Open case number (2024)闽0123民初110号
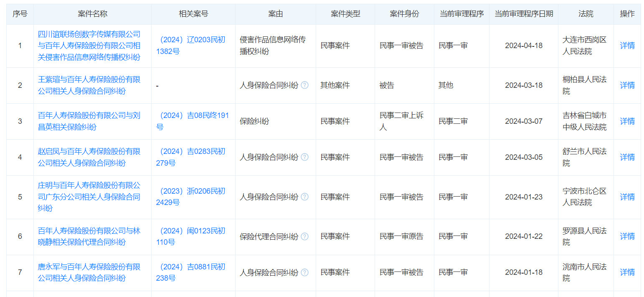644x297 pixels. click(x=191, y=236)
